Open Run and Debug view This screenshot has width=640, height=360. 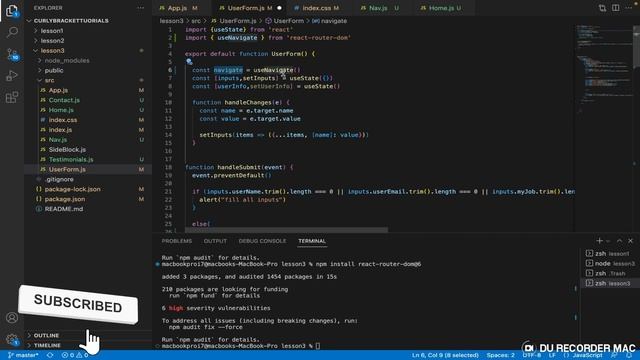tap(12, 76)
